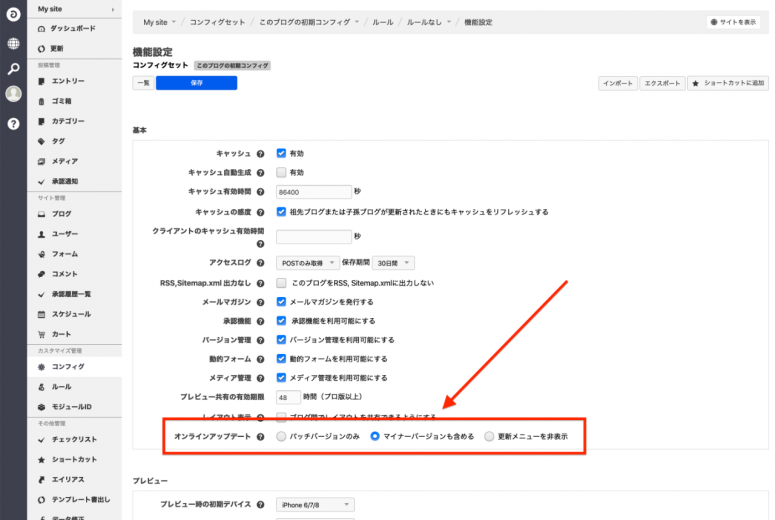Image resolution: width=775 pixels, height=520 pixels.
Task: Select 更新メニューを非表示 radio option
Action: pos(489,437)
